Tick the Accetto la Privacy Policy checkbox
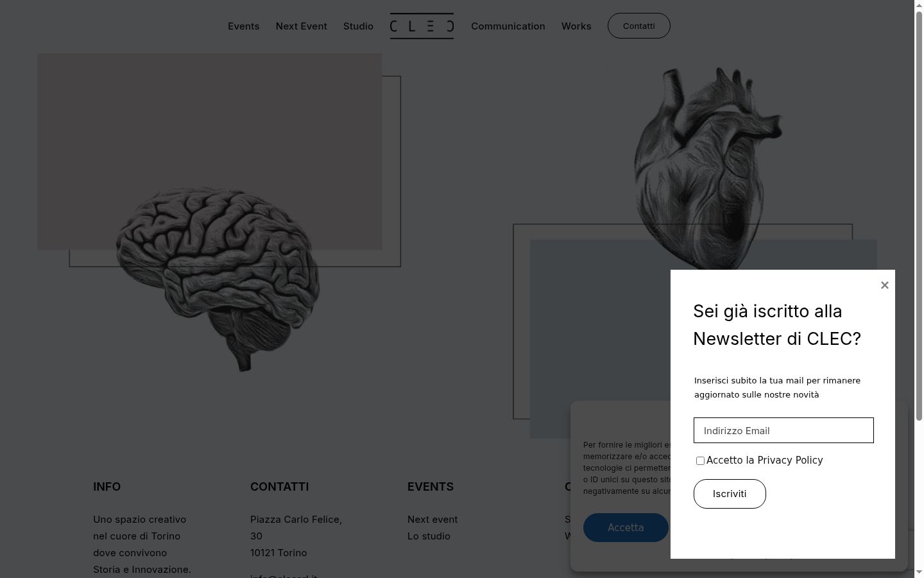 point(700,460)
